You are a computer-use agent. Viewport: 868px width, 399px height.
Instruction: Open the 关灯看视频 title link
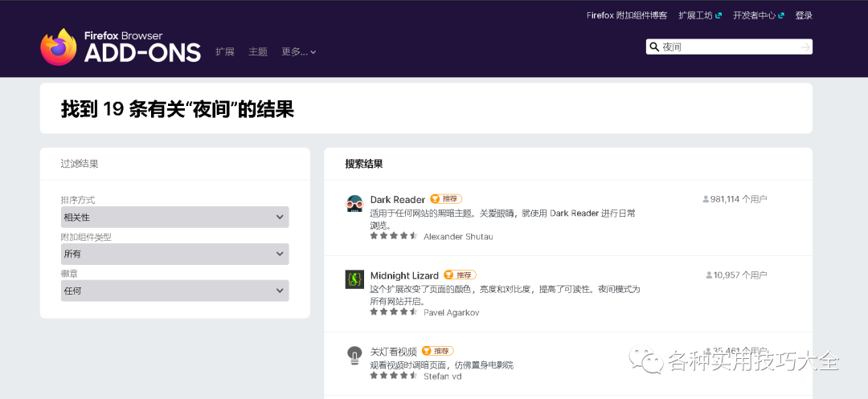coord(393,352)
